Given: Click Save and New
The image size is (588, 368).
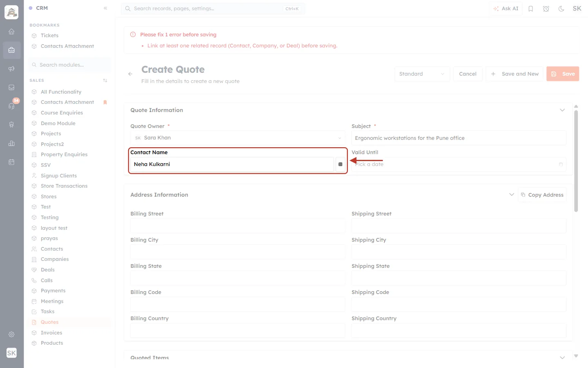Looking at the screenshot, I should point(514,74).
